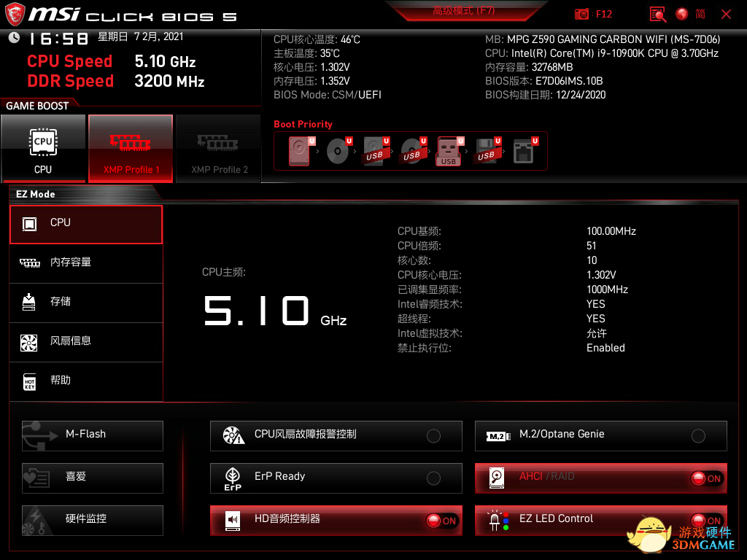
Task: Open the 风扇信息 fan info tab
Action: point(86,341)
